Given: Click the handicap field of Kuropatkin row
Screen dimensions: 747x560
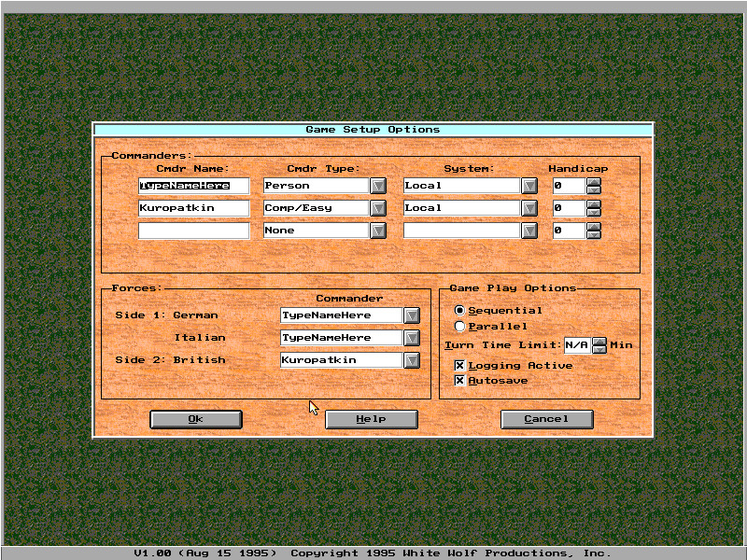Looking at the screenshot, I should 569,208.
